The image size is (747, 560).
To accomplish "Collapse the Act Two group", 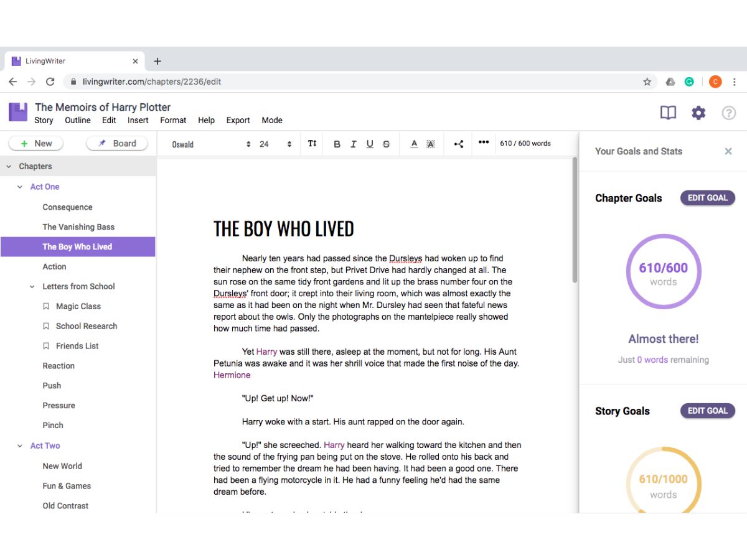I will coord(20,446).
